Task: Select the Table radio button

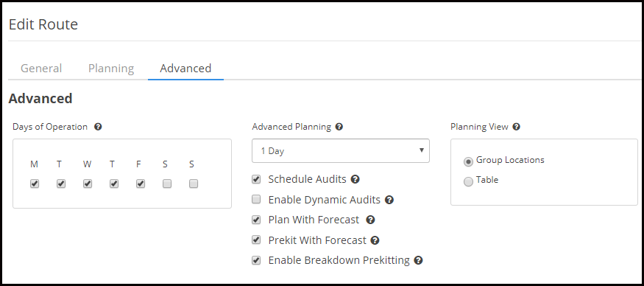Action: click(x=468, y=181)
